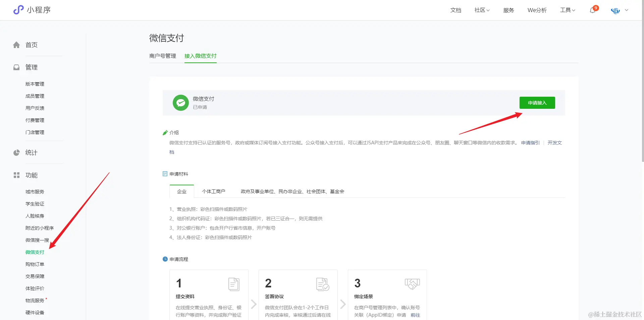Image resolution: width=644 pixels, height=320 pixels.
Task: Click the 组织机构代码证 requirement line
Action: (246, 219)
